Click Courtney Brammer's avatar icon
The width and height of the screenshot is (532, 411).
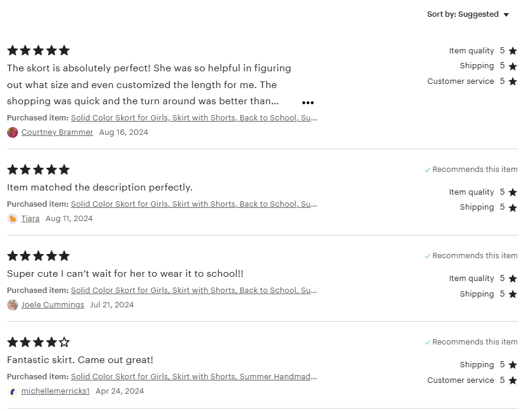coord(13,132)
